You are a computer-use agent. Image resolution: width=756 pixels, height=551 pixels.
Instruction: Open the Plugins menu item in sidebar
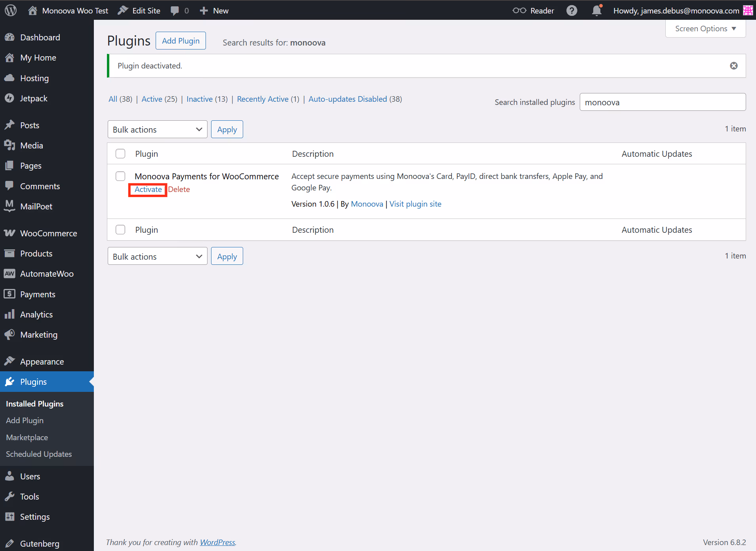pos(47,382)
